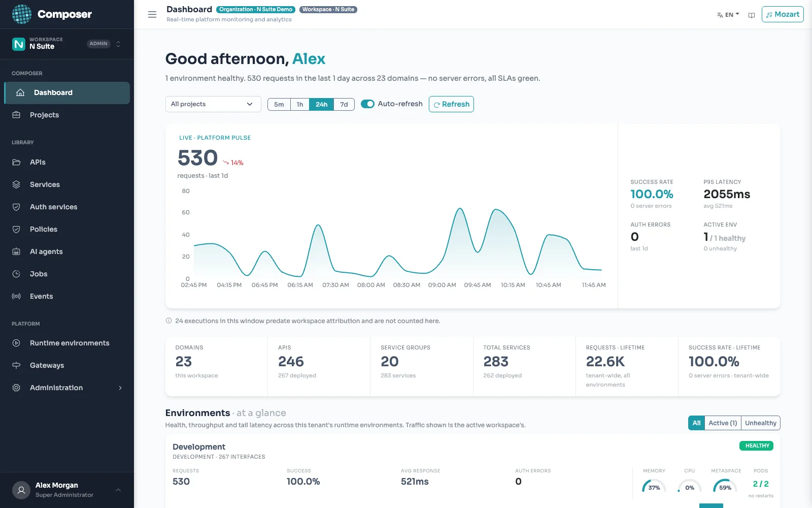
Task: Click the Jobs clock icon
Action: pyautogui.click(x=16, y=274)
